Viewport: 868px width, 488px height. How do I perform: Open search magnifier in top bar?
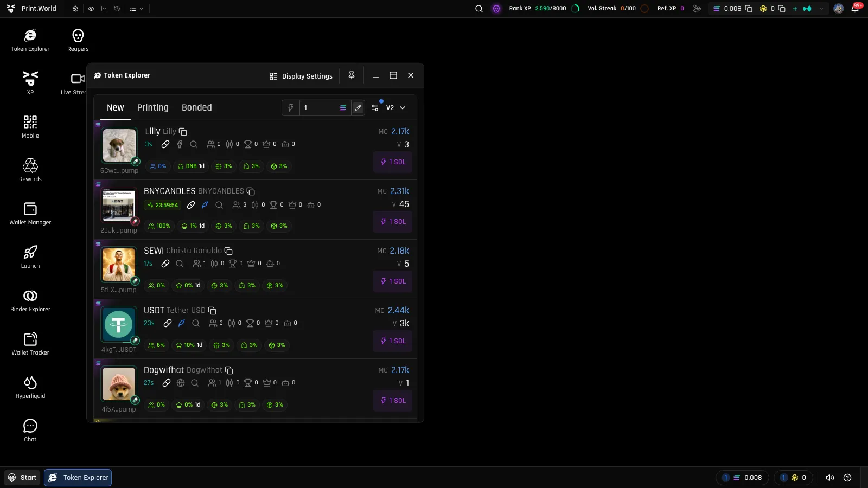(x=479, y=9)
